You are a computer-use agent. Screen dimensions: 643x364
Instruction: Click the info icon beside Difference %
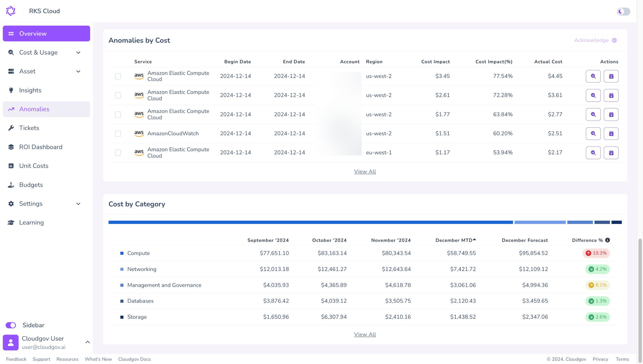(607, 240)
